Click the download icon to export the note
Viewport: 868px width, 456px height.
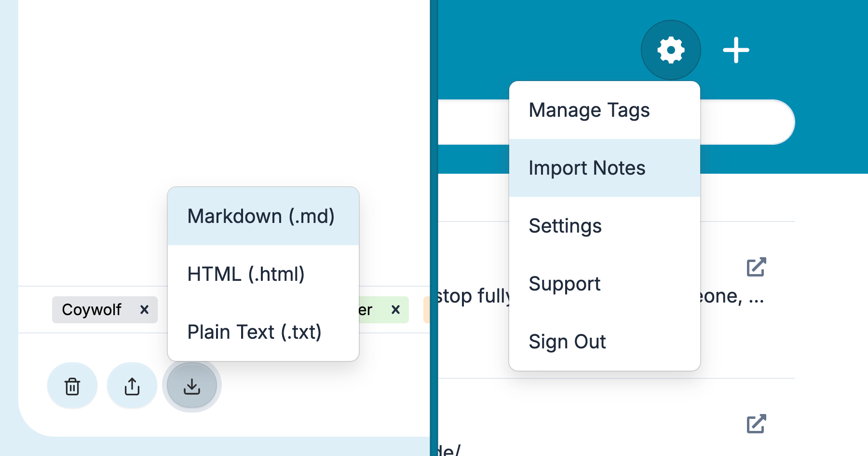tap(191, 386)
